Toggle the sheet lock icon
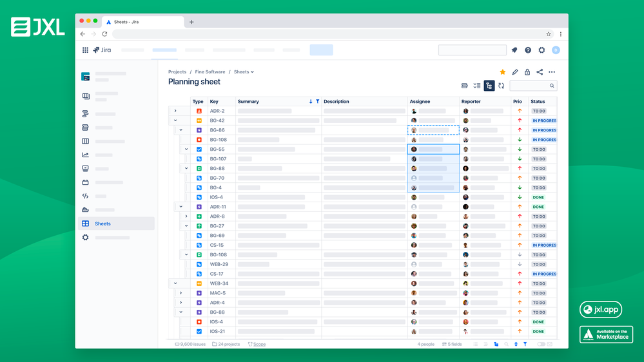This screenshot has height=362, width=644. (527, 72)
